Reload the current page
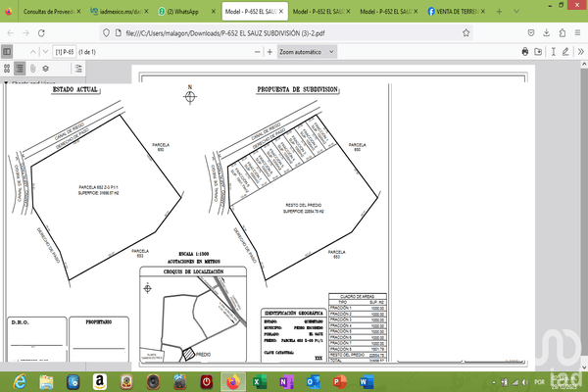The height and width of the screenshot is (392, 588). [x=42, y=31]
